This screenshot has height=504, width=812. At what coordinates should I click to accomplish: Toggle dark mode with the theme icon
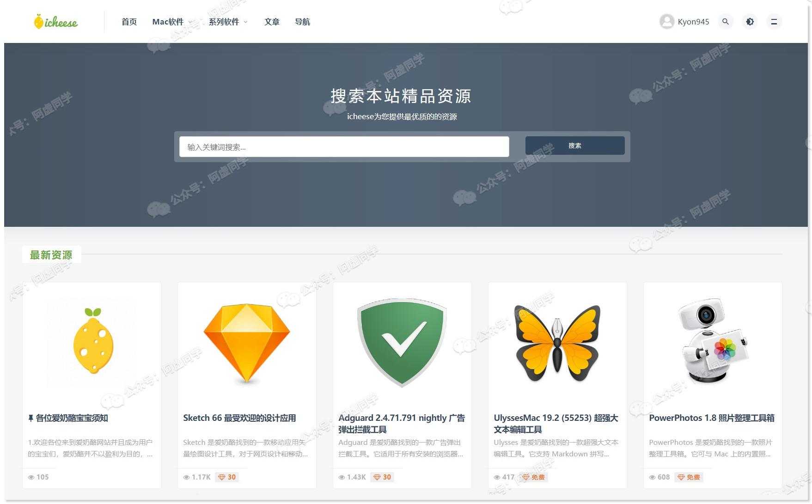[x=750, y=22]
